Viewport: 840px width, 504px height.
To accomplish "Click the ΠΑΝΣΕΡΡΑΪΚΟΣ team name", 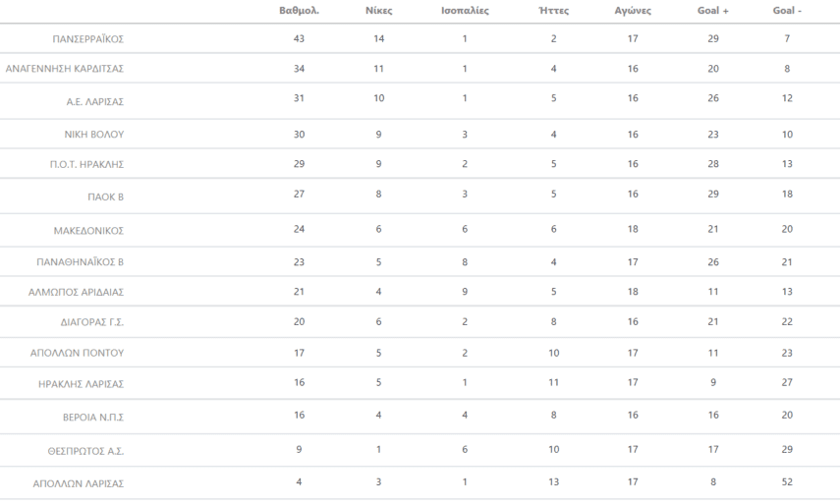I will pyautogui.click(x=87, y=39).
